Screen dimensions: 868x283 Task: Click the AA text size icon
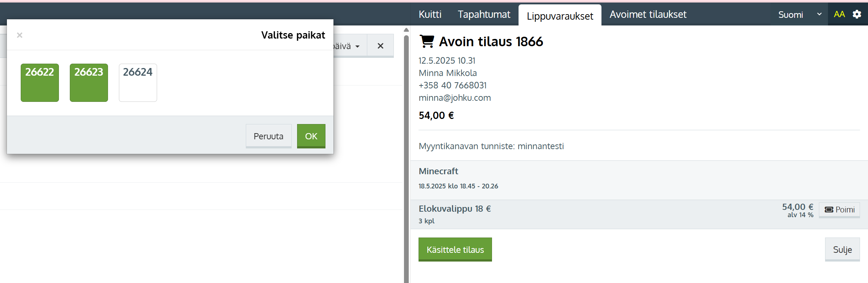pos(839,14)
